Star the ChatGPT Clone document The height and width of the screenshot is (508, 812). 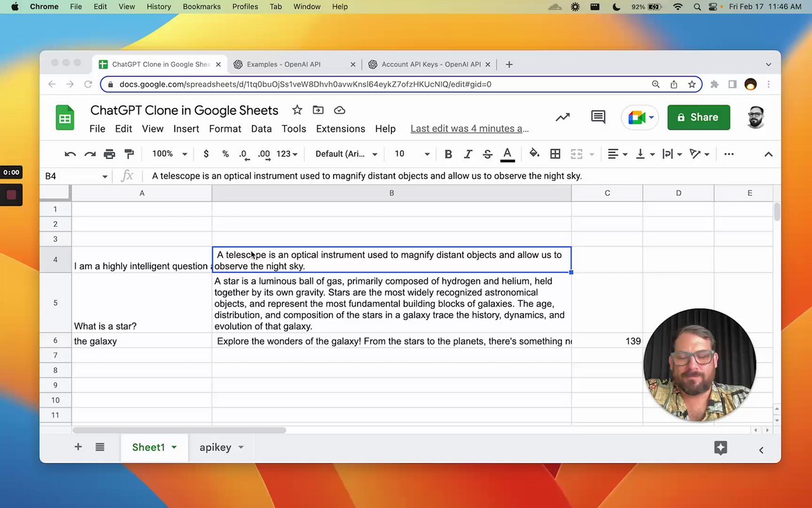pos(297,110)
